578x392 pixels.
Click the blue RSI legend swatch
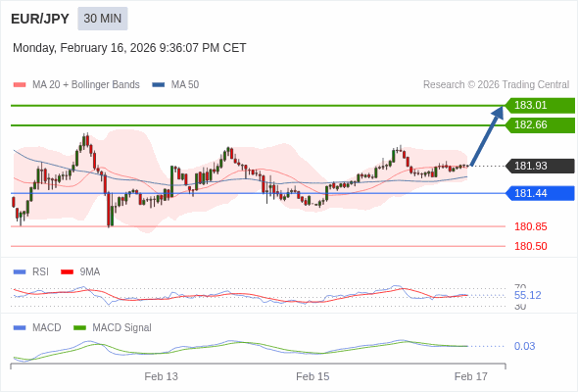pos(20,272)
